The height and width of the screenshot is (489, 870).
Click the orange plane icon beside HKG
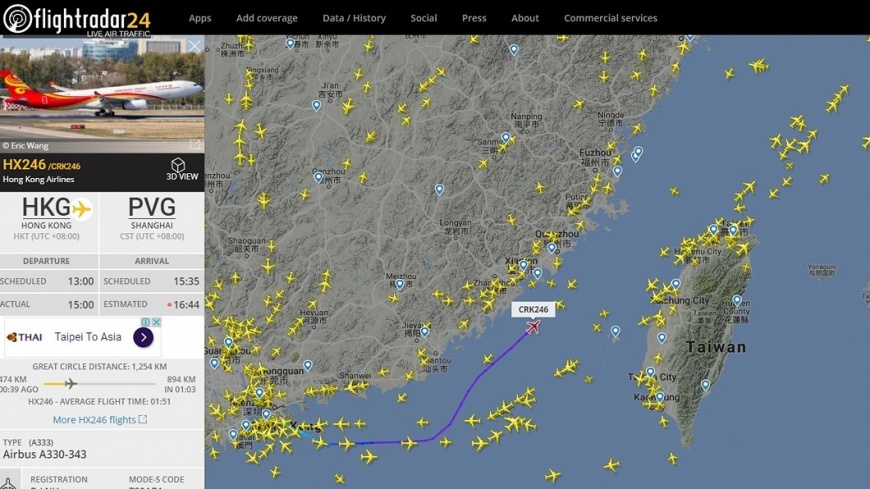click(x=82, y=209)
